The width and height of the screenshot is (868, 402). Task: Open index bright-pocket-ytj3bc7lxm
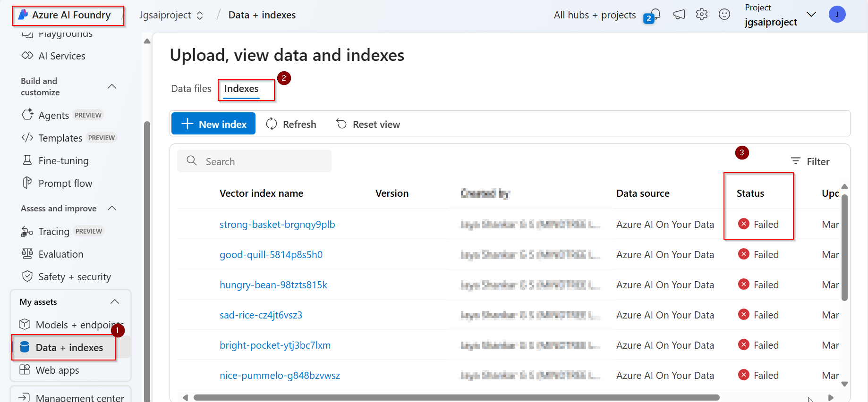[275, 345]
